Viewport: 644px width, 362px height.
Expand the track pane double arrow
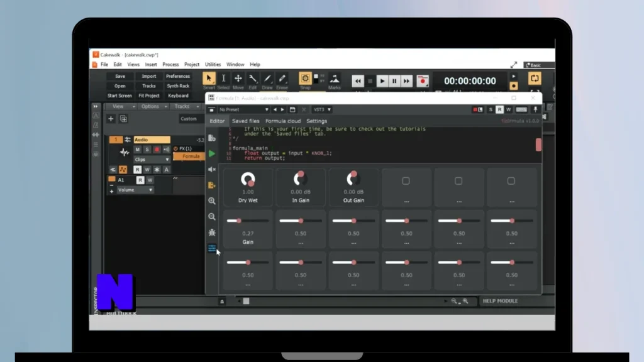point(96,106)
